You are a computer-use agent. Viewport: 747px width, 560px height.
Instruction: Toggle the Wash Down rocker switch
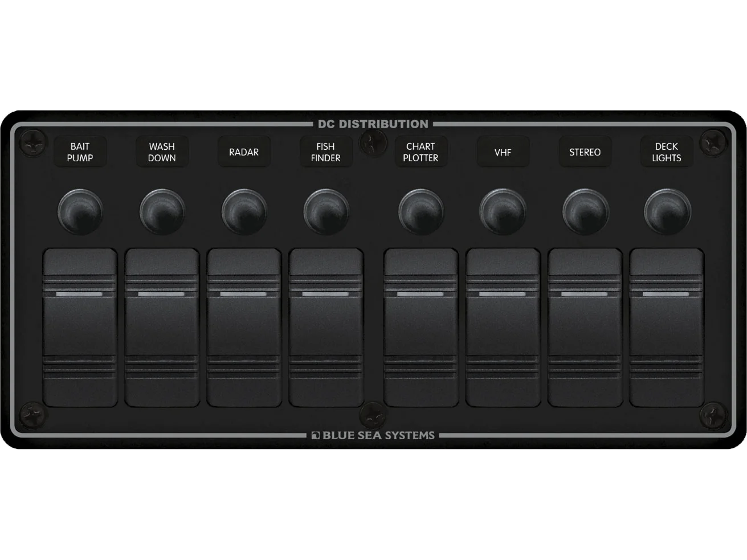162,328
